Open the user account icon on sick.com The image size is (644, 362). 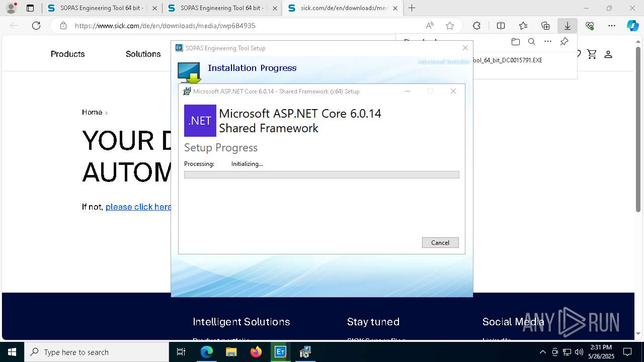[608, 54]
